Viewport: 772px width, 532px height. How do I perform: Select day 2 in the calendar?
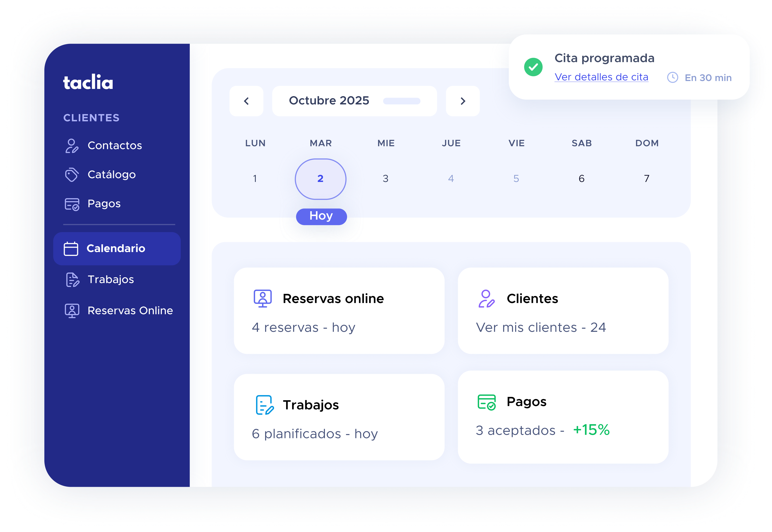tap(320, 179)
